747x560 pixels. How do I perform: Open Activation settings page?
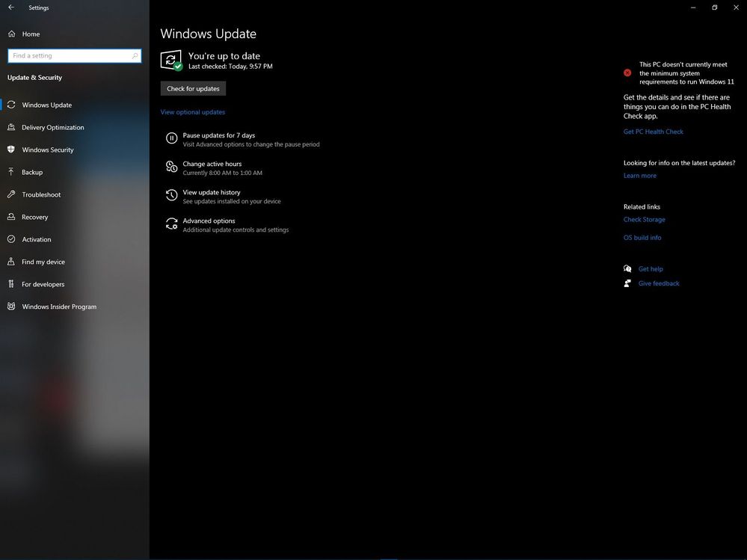tap(36, 239)
